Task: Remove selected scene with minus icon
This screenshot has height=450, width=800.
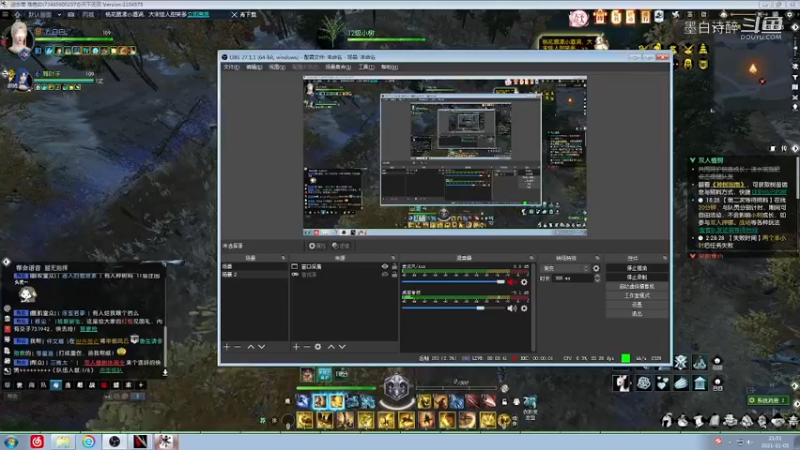Action: pyautogui.click(x=238, y=347)
